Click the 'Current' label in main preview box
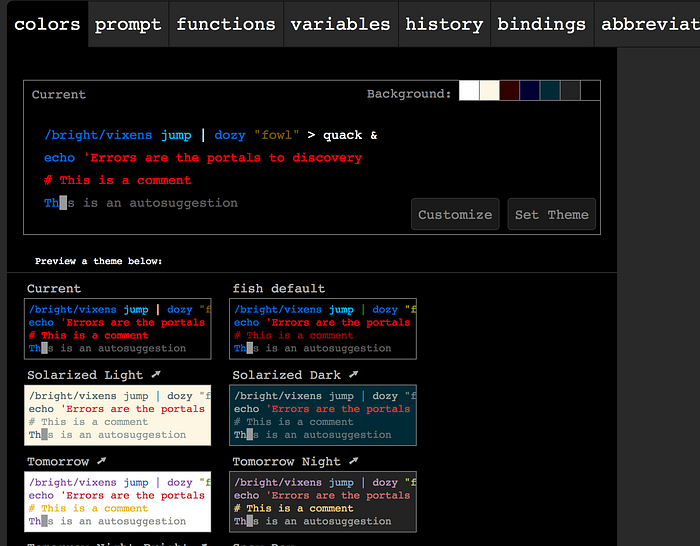700x546 pixels. pyautogui.click(x=58, y=95)
